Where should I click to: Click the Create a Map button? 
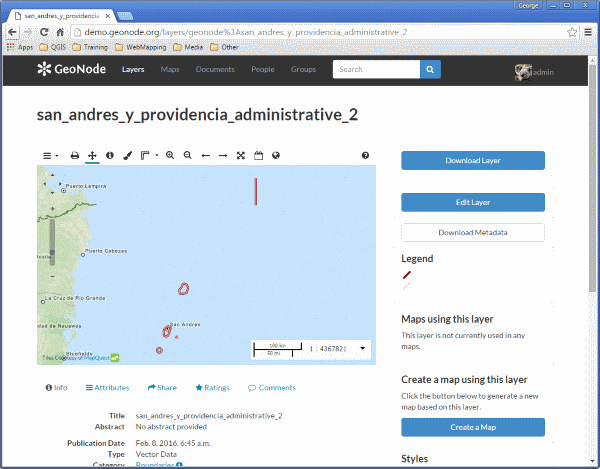pyautogui.click(x=473, y=427)
